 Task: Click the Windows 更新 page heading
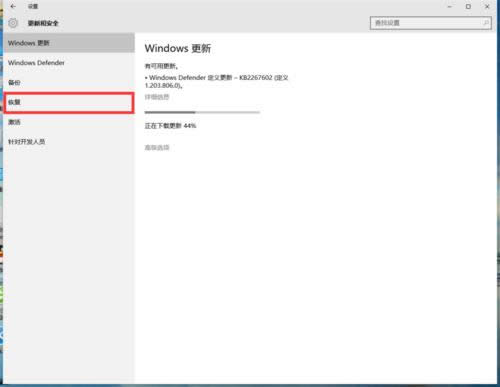pos(178,48)
